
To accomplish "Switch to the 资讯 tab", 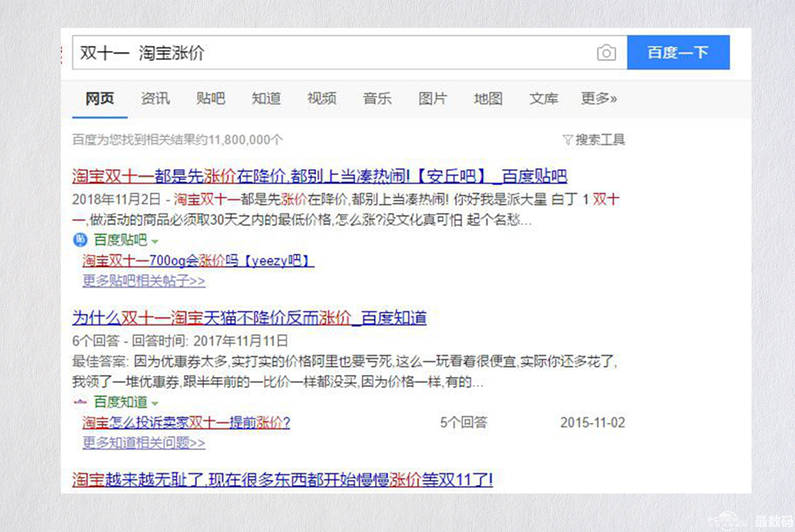I will tap(155, 98).
